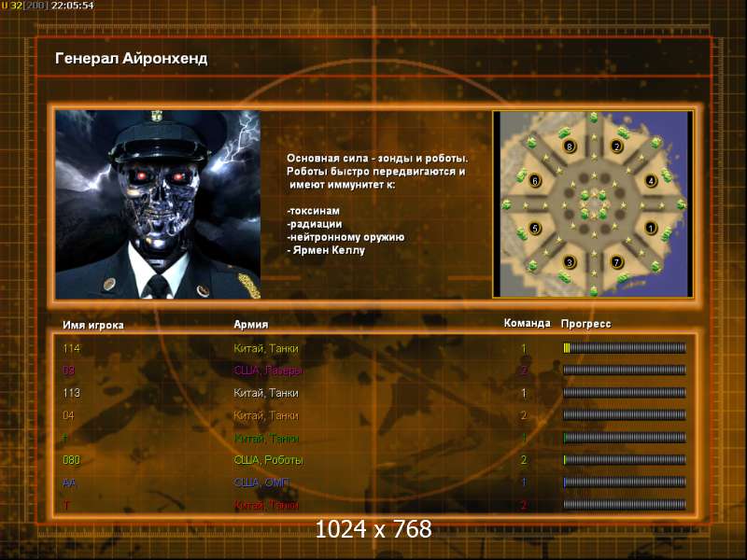Viewport: 747px width, 560px height.
Task: Click army 'США, ОМП' text
Action: point(261,483)
